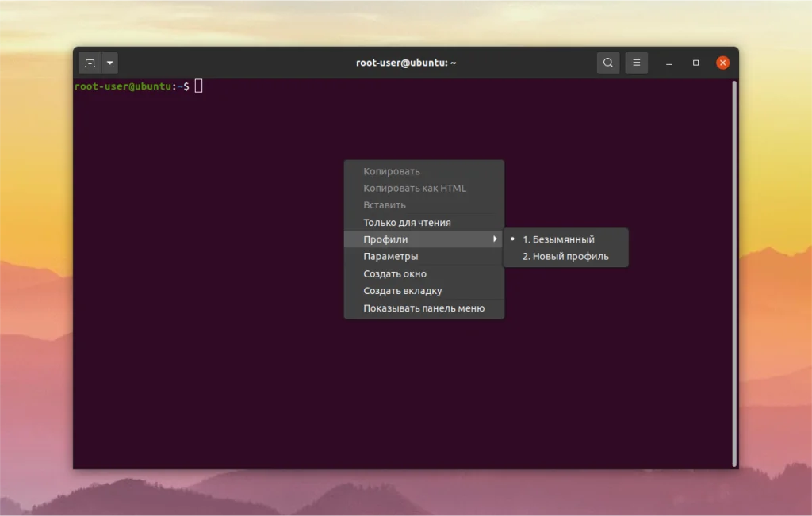This screenshot has width=812, height=516.
Task: Open the hamburger menu
Action: click(636, 62)
